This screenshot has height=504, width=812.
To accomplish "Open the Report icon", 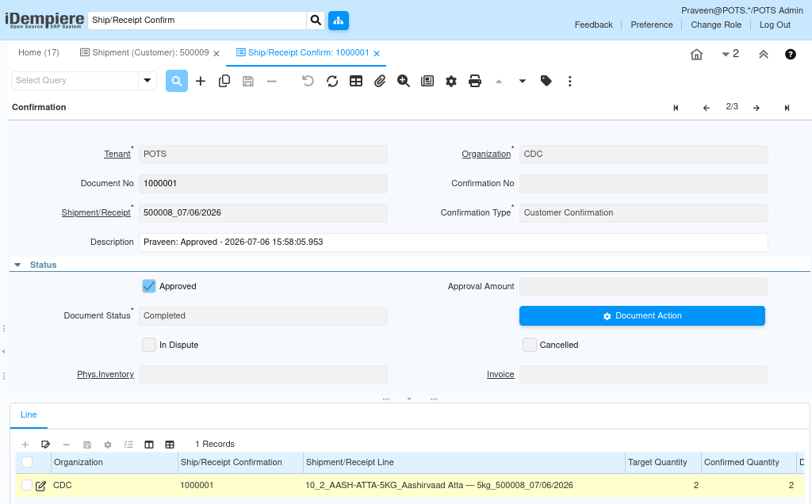I will click(427, 82).
